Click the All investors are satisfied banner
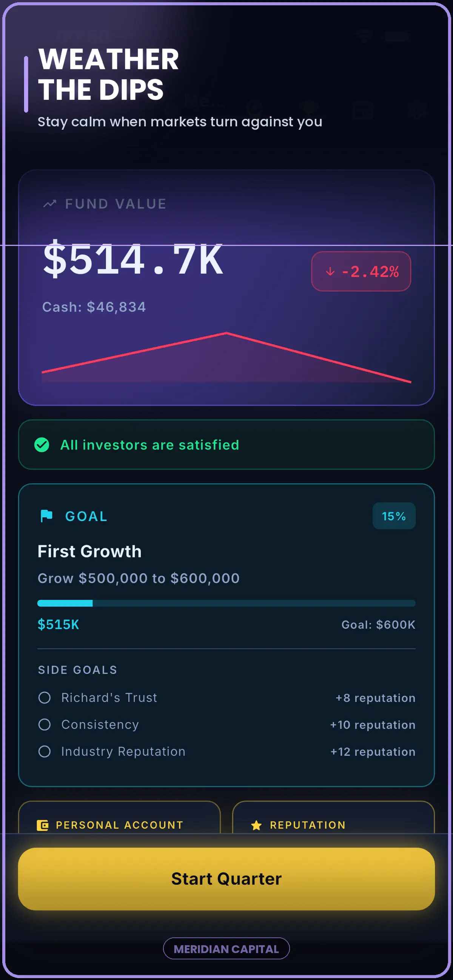The width and height of the screenshot is (453, 980). (x=226, y=445)
